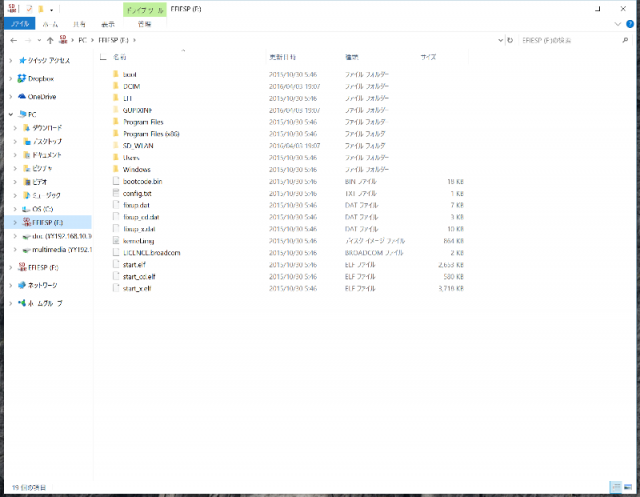
Task: Select the SD_WLAN folder icon
Action: point(116,146)
